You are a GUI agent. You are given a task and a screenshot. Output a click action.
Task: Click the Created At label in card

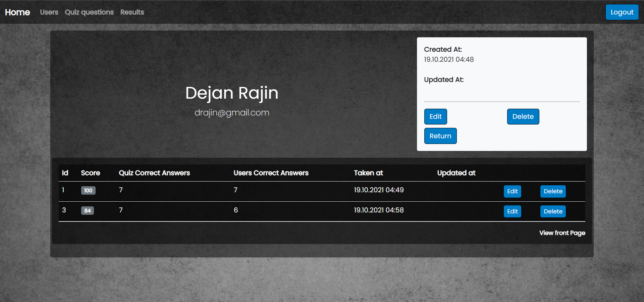pos(443,49)
